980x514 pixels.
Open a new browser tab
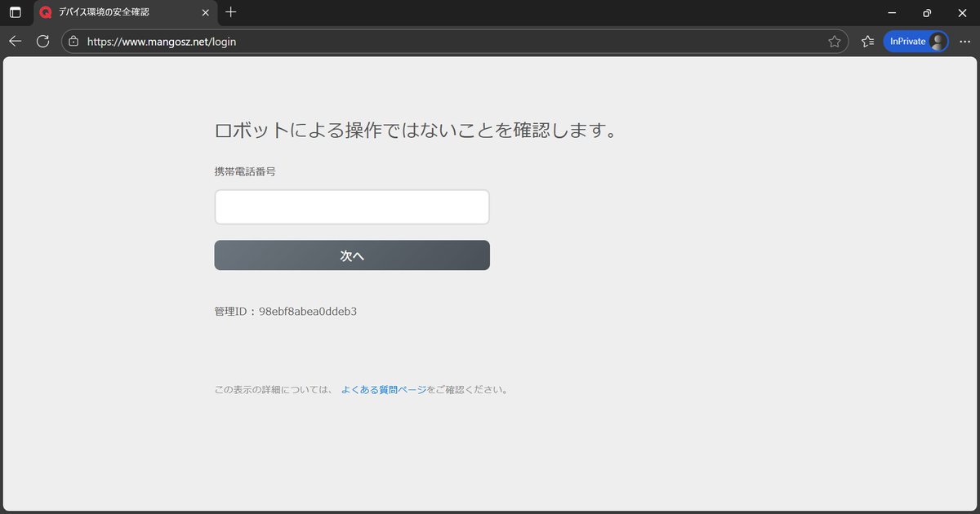pyautogui.click(x=230, y=12)
